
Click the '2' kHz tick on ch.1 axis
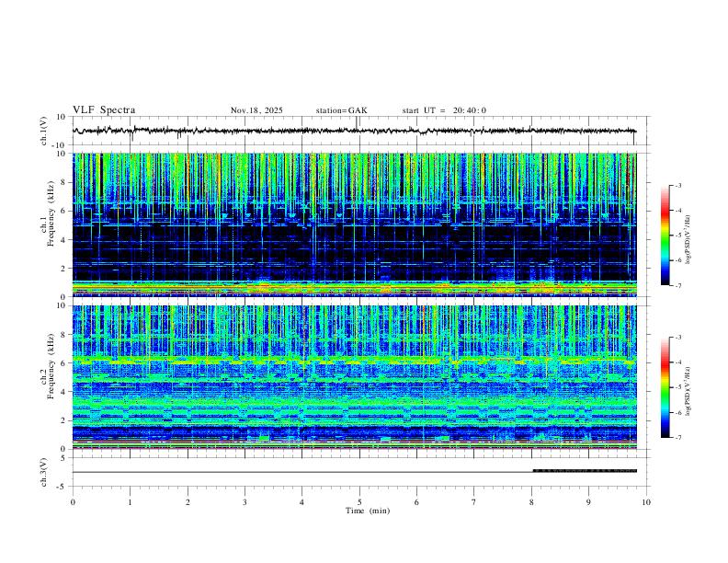[x=63, y=269]
